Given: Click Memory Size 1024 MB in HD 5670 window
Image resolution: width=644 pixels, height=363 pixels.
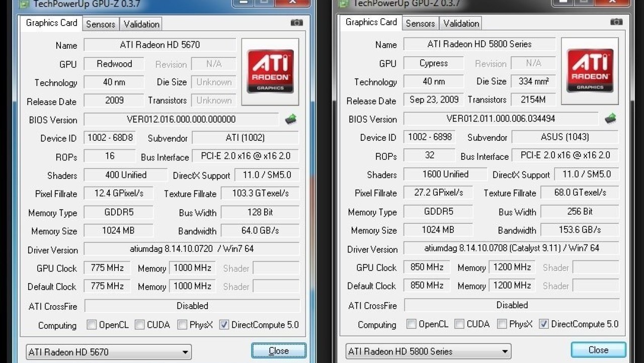Looking at the screenshot, I should click(119, 231).
